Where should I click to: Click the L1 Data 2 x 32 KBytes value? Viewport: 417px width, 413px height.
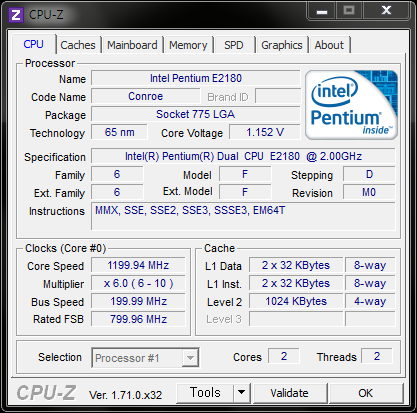coord(296,265)
